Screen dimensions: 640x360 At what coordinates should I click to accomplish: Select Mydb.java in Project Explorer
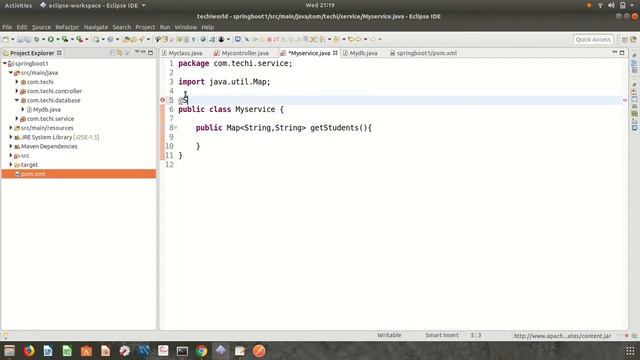pyautogui.click(x=47, y=109)
